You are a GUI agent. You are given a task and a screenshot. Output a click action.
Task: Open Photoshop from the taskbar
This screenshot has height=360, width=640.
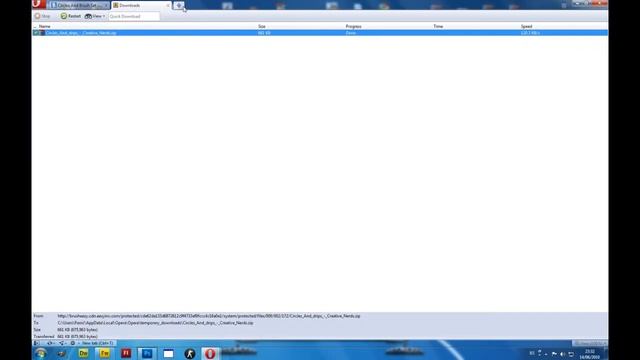(147, 353)
